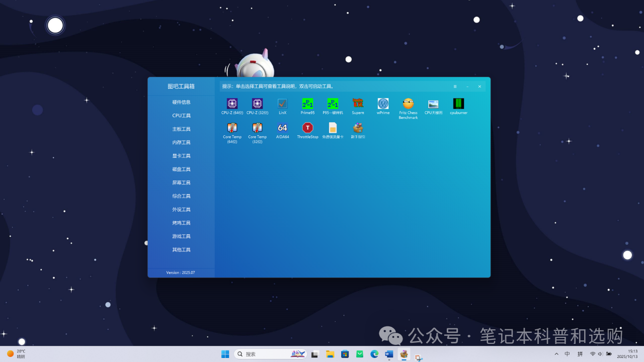Select the AIDA64 icon
Image resolution: width=644 pixels, height=362 pixels.
[282, 128]
